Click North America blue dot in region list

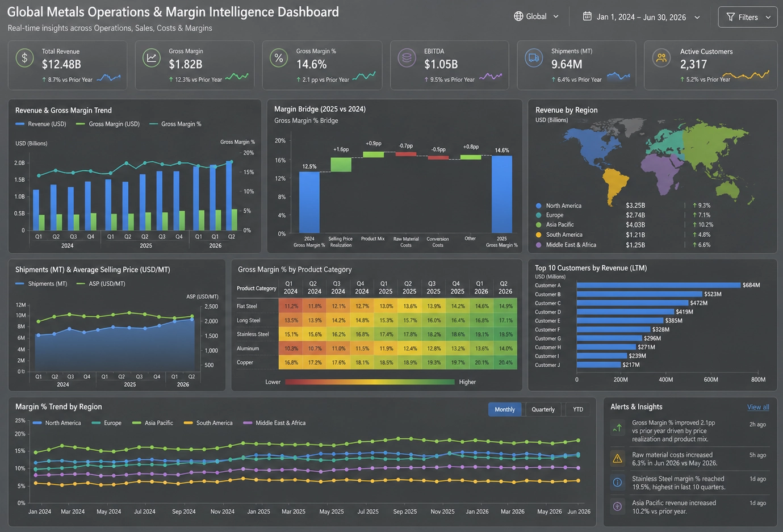[x=538, y=206]
